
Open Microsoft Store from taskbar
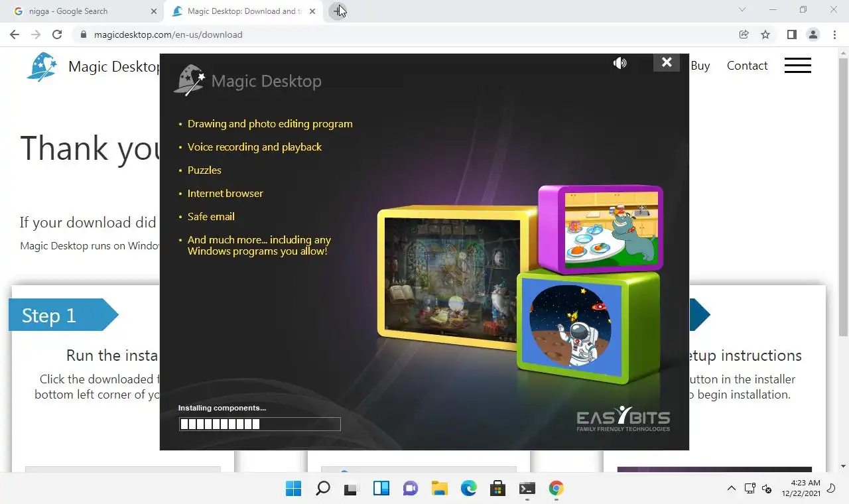497,489
